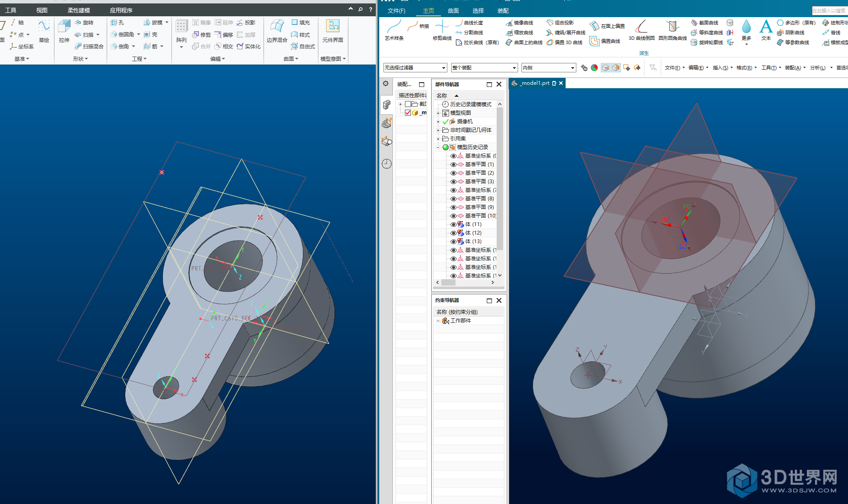Expand the 模型视图 tree node
Viewport: 848px width, 504px height.
438,113
